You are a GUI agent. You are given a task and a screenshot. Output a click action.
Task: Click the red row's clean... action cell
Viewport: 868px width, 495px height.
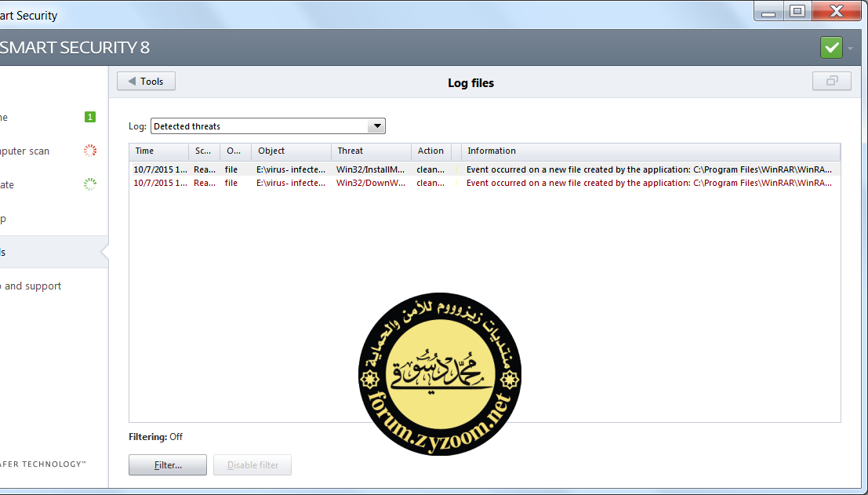[430, 183]
